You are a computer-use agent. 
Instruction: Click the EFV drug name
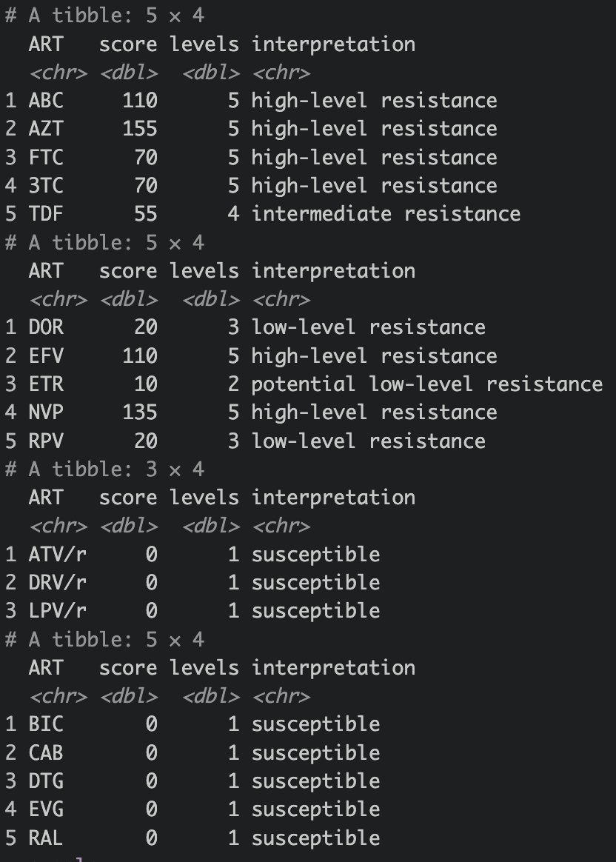[46, 356]
